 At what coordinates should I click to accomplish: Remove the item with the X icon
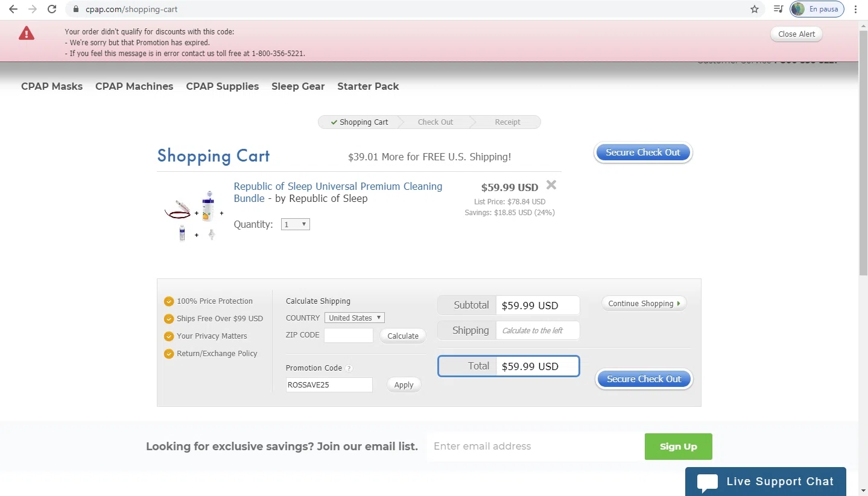(551, 185)
